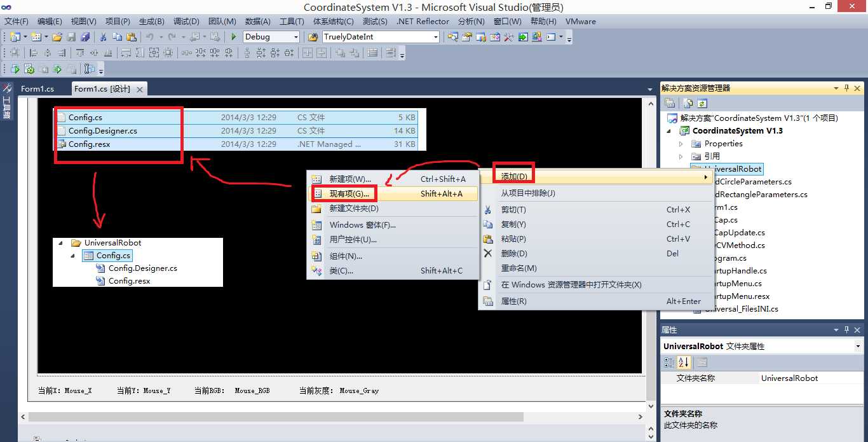
Task: Close the Form1.cs [设计] tab
Action: [140, 90]
